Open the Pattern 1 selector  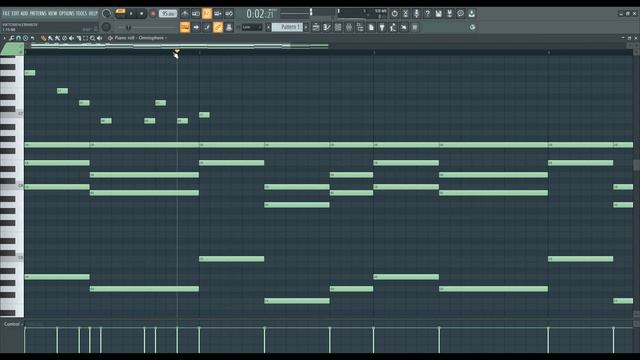pyautogui.click(x=287, y=27)
